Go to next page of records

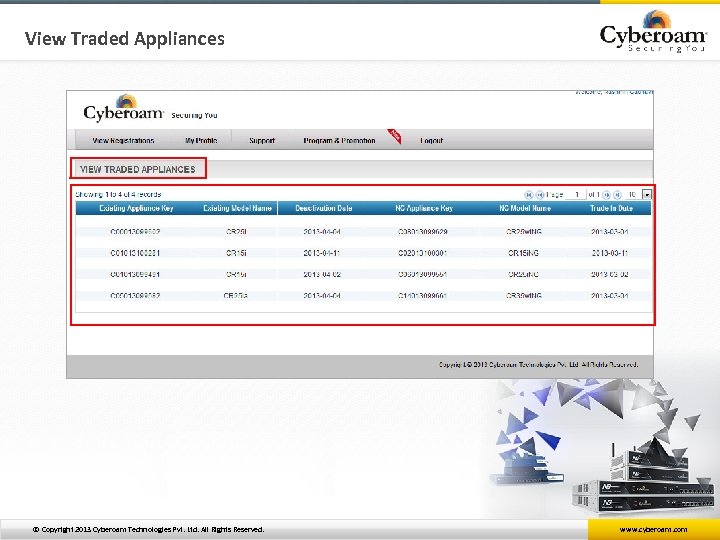pyautogui.click(x=606, y=195)
